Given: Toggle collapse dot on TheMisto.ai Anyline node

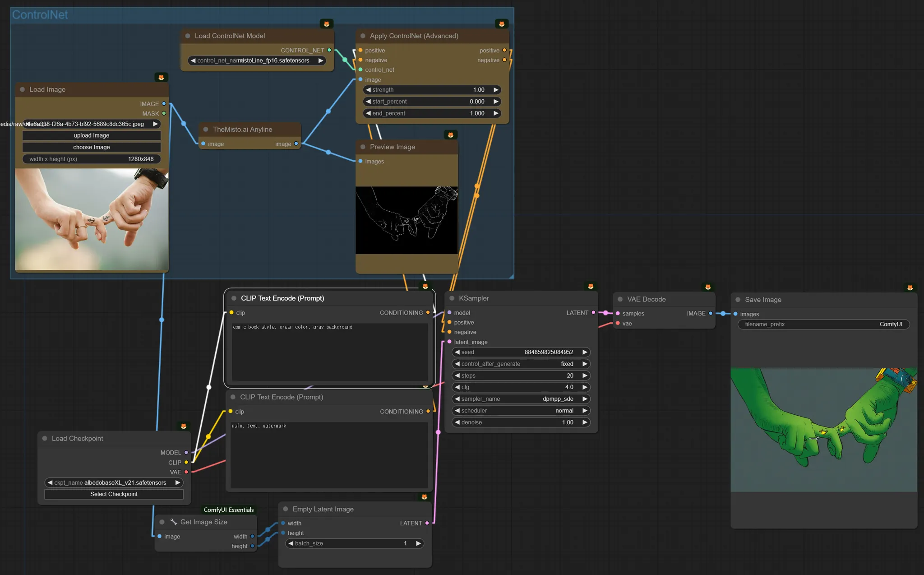Looking at the screenshot, I should click(x=206, y=130).
